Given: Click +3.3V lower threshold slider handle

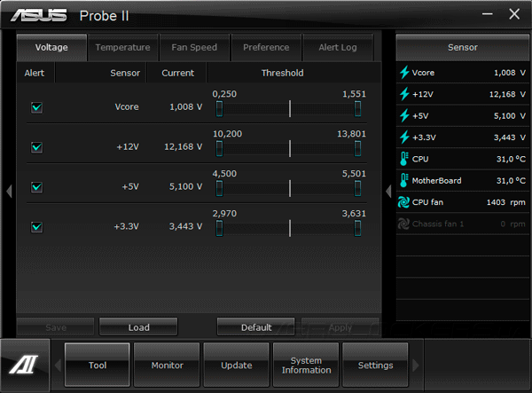Looking at the screenshot, I should (x=220, y=228).
